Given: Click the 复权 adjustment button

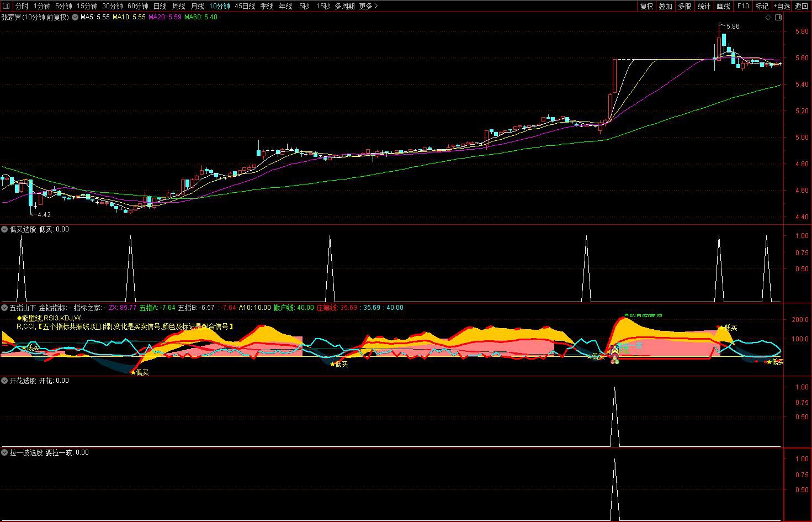Looking at the screenshot, I should click(646, 6).
